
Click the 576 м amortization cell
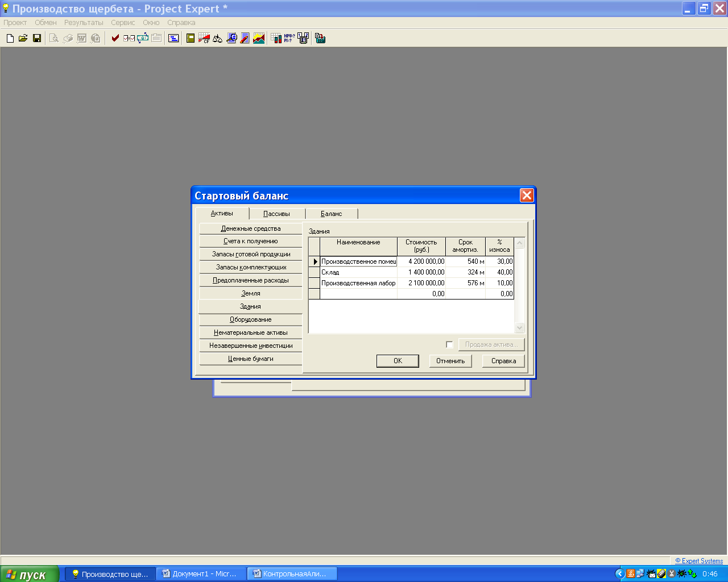coord(466,283)
